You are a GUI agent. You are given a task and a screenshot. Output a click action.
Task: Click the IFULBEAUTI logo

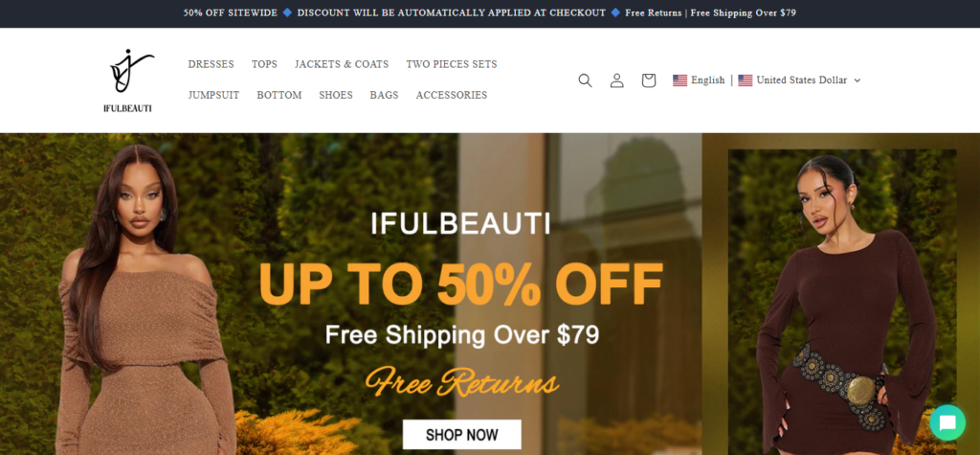(127, 80)
